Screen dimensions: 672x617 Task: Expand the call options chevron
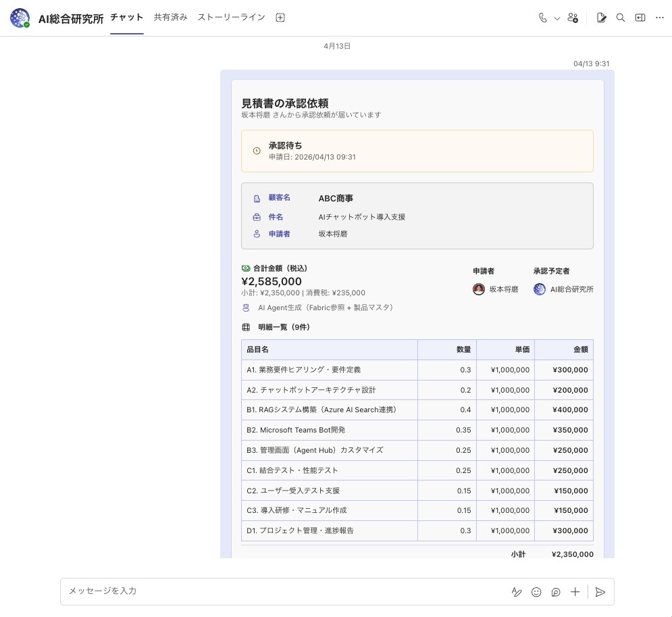557,18
